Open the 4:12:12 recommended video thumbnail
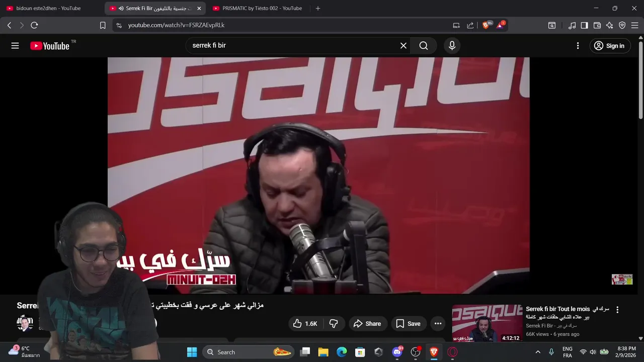 [x=487, y=323]
